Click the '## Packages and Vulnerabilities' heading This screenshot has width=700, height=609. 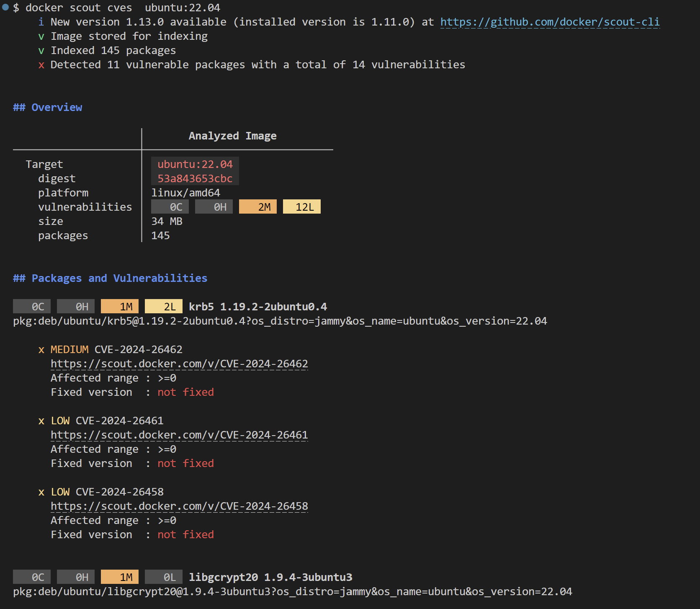click(110, 278)
